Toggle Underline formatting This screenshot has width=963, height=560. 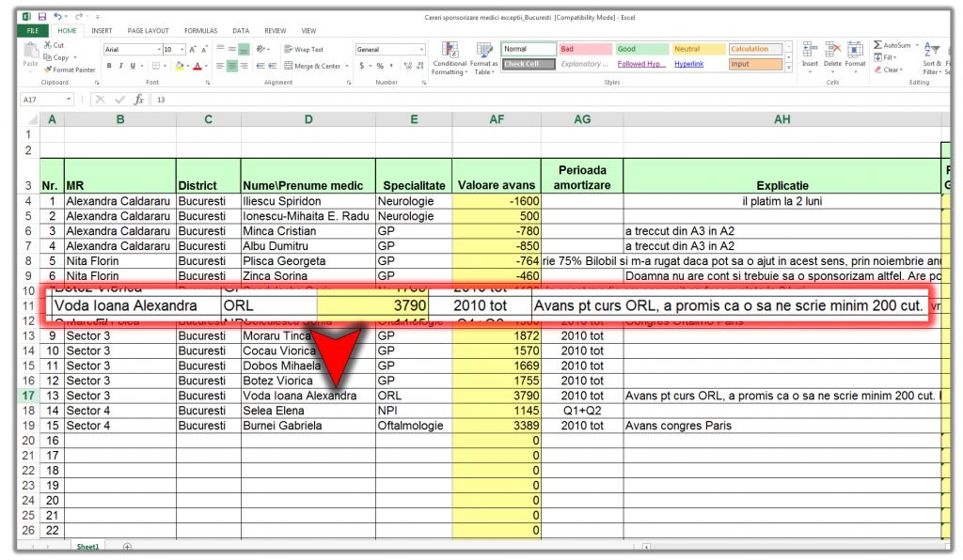coord(133,66)
